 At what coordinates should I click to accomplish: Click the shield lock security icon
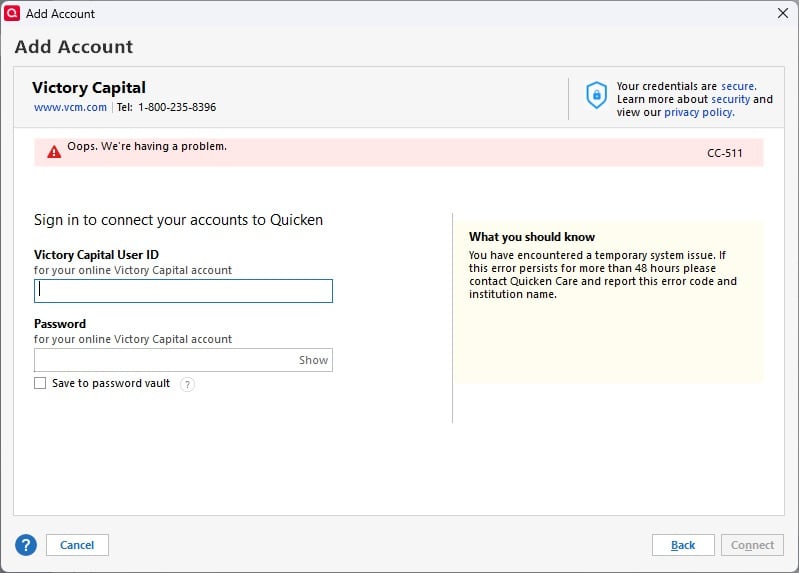(596, 95)
